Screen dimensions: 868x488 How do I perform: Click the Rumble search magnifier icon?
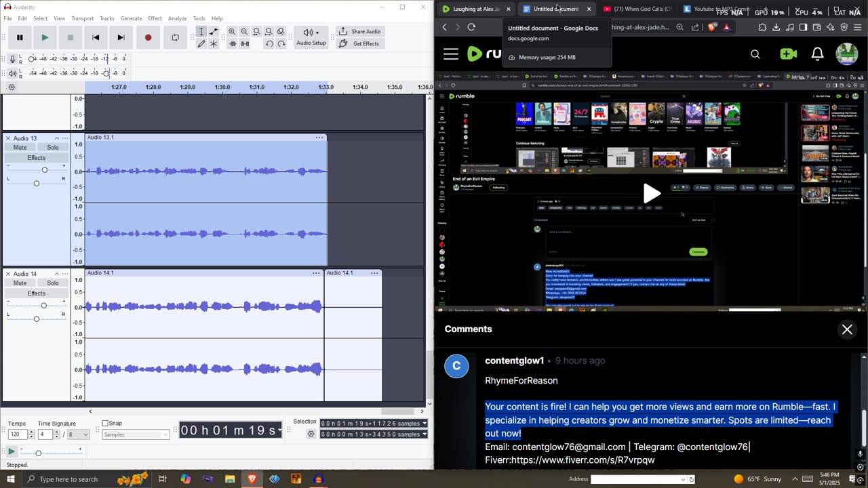[x=755, y=54]
